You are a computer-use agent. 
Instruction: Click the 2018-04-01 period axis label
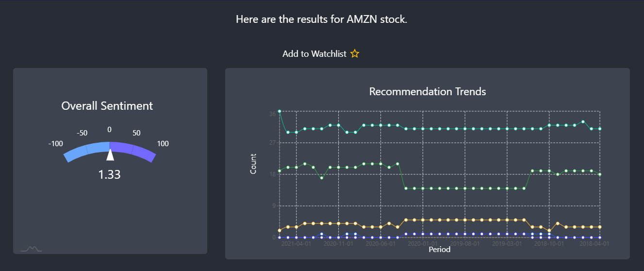594,244
